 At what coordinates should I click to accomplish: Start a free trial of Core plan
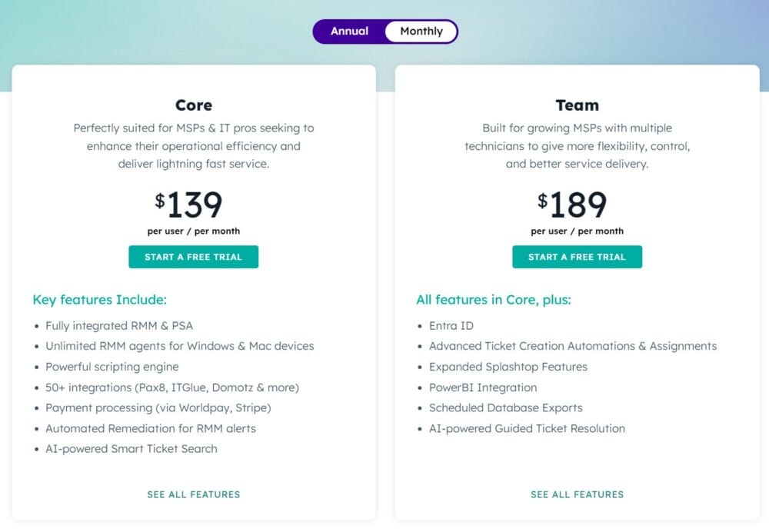(x=193, y=257)
